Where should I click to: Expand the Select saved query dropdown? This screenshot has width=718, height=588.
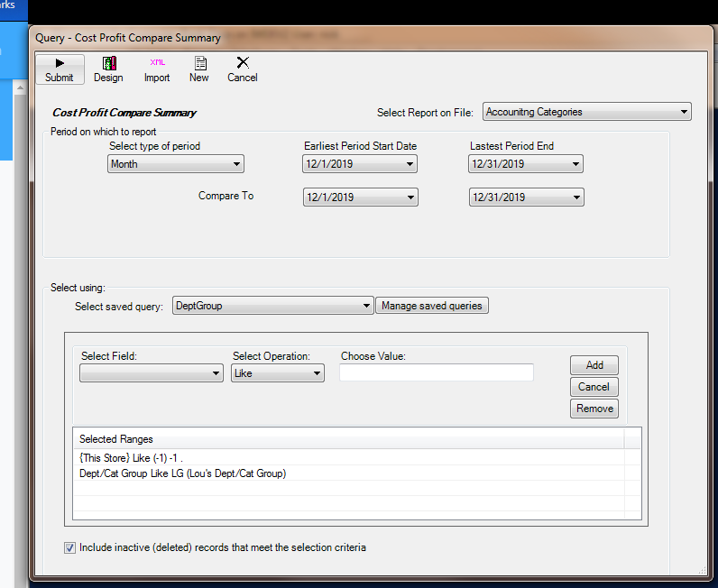point(273,306)
